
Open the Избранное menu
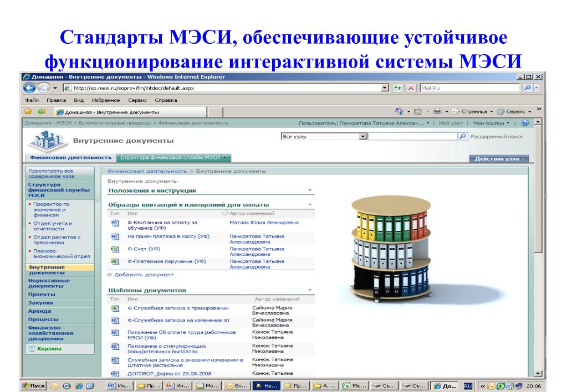pos(106,100)
